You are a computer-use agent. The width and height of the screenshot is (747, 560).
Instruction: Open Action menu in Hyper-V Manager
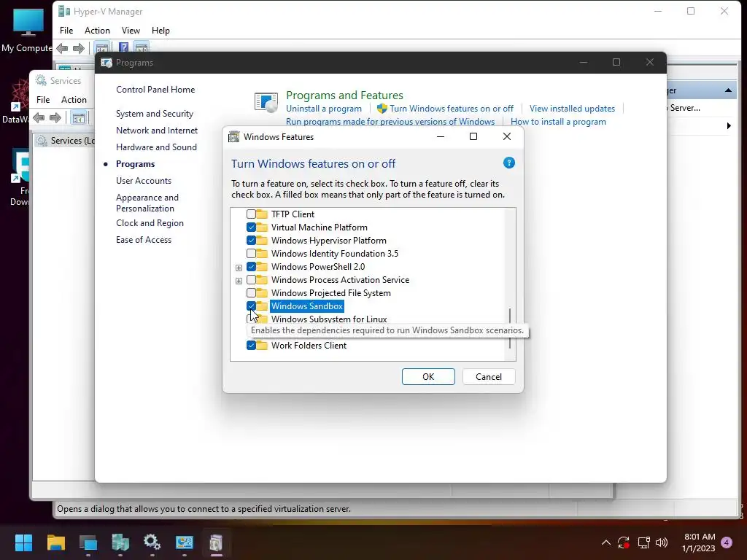coord(97,31)
